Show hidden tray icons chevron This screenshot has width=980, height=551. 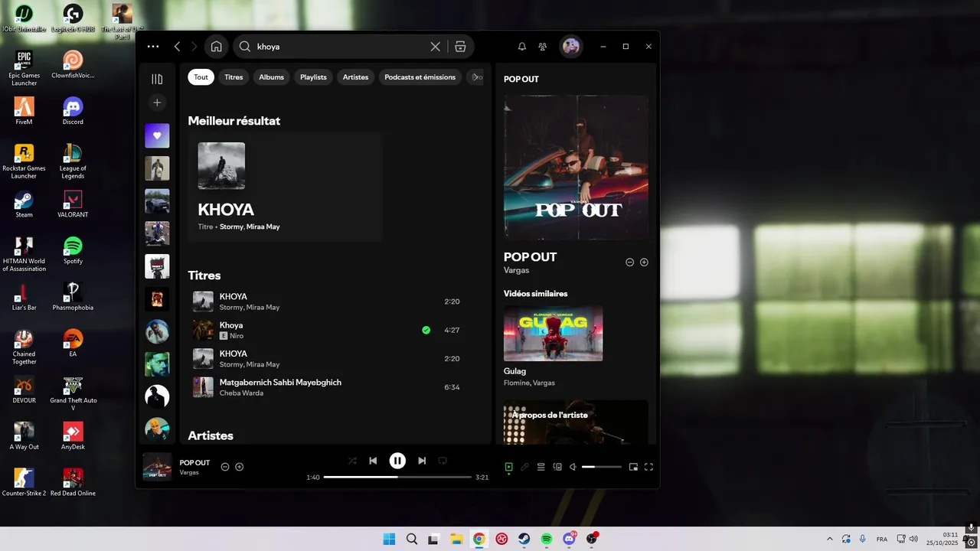[x=829, y=539]
